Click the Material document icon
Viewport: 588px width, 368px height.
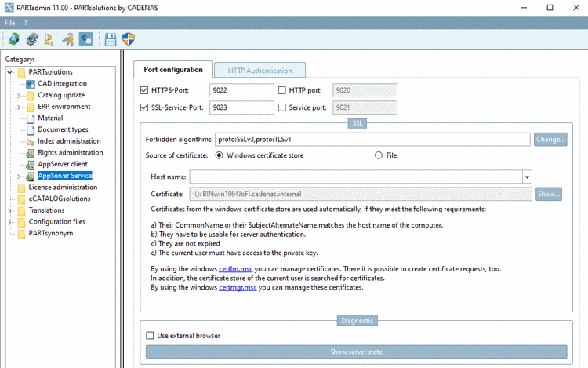31,118
